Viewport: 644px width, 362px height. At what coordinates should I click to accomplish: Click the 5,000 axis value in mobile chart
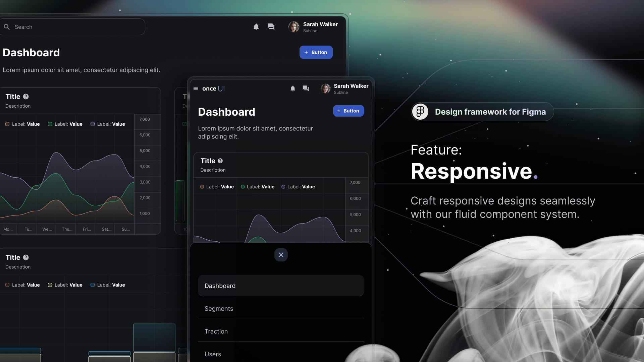coord(356,215)
